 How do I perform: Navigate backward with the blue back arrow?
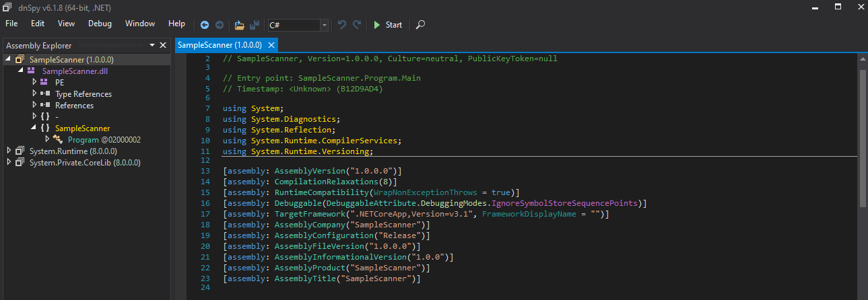205,25
